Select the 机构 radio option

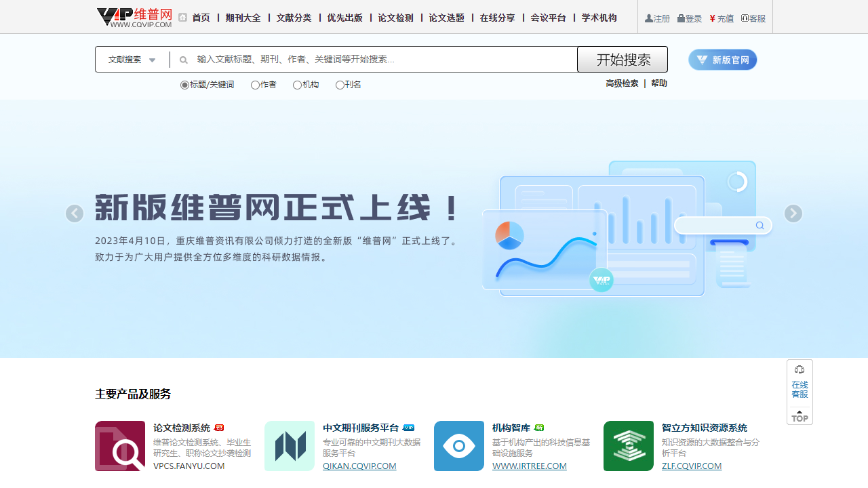[297, 85]
